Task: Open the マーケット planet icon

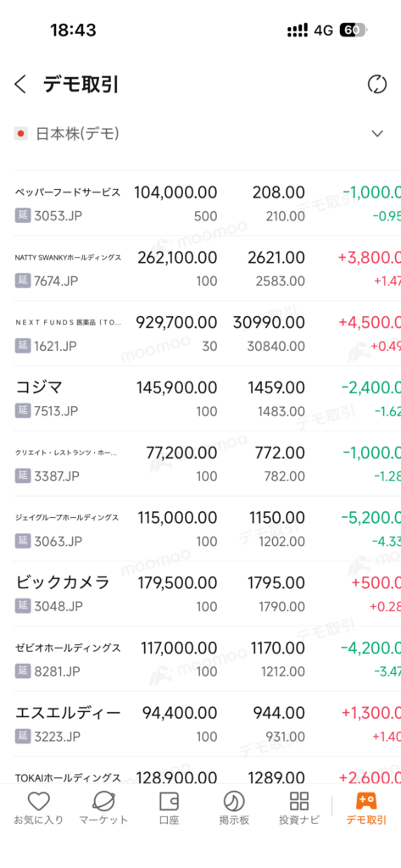Action: pos(103,800)
